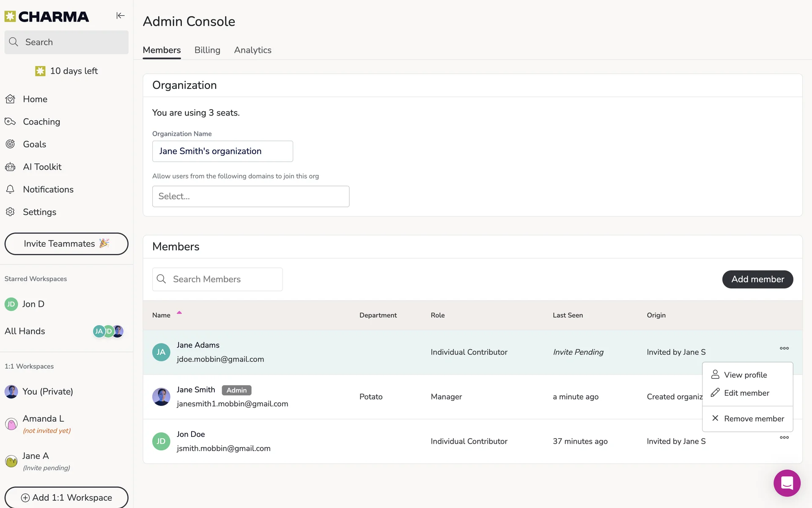Collapse the sidebar with arrow icon
Image resolution: width=812 pixels, height=508 pixels.
(x=121, y=16)
